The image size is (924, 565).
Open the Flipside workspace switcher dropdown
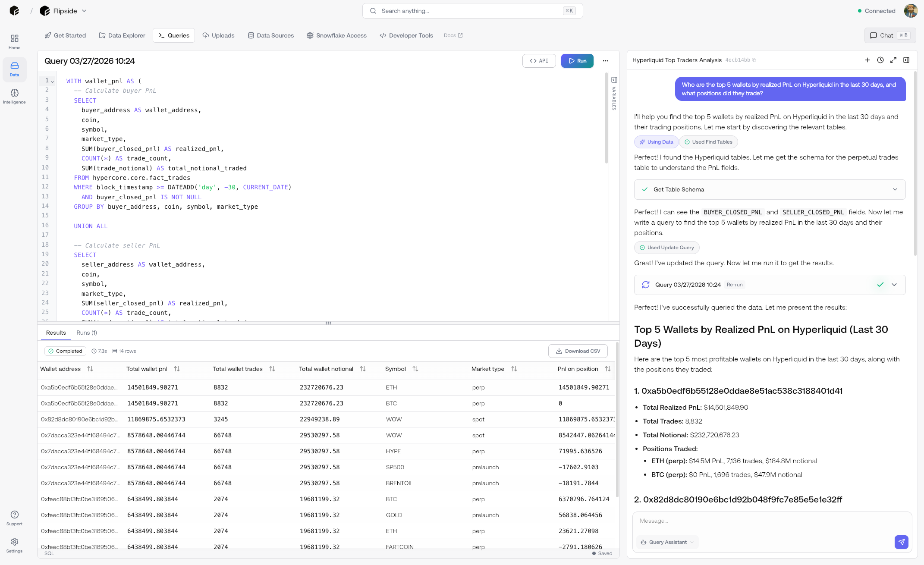(x=84, y=11)
